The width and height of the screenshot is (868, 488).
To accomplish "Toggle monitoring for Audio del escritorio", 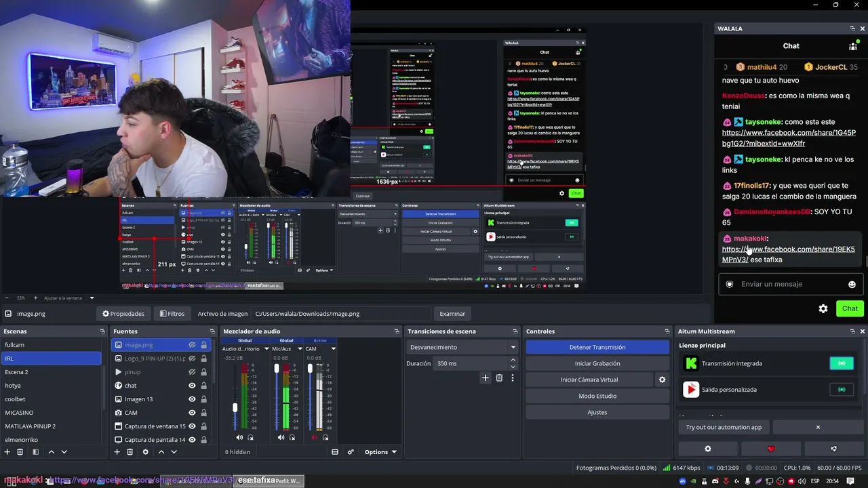I will (x=250, y=438).
